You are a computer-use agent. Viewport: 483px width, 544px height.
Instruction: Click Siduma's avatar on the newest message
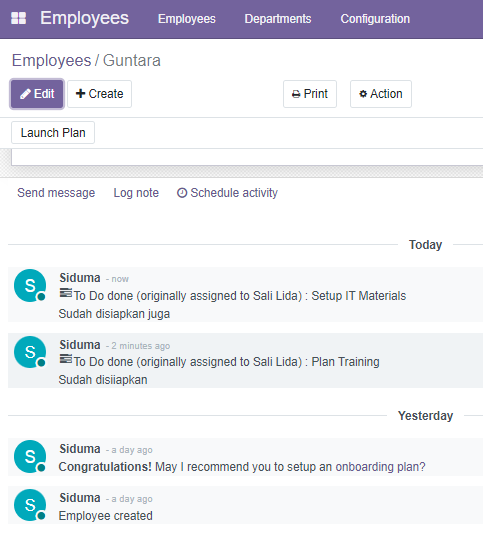[30, 285]
